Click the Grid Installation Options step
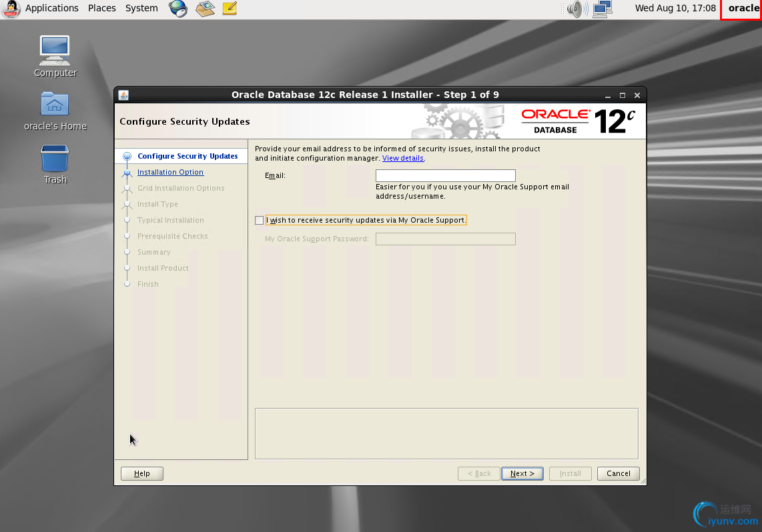This screenshot has width=762, height=532. click(181, 189)
